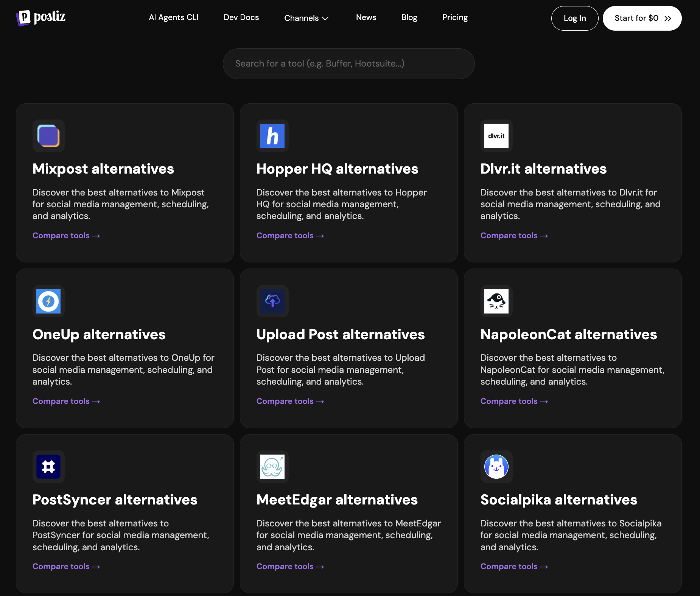Viewport: 700px width, 596px height.
Task: Expand the Channels dropdown menu
Action: point(306,18)
